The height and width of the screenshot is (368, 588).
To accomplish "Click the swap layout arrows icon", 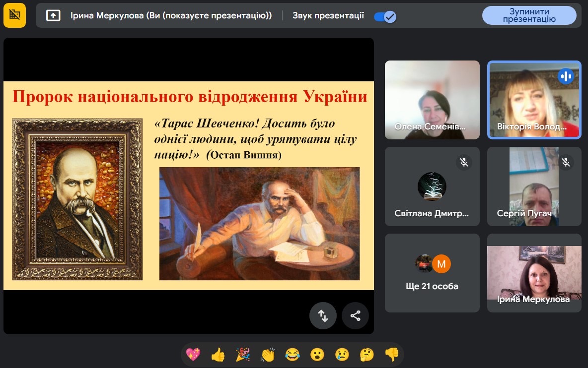I will 323,315.
